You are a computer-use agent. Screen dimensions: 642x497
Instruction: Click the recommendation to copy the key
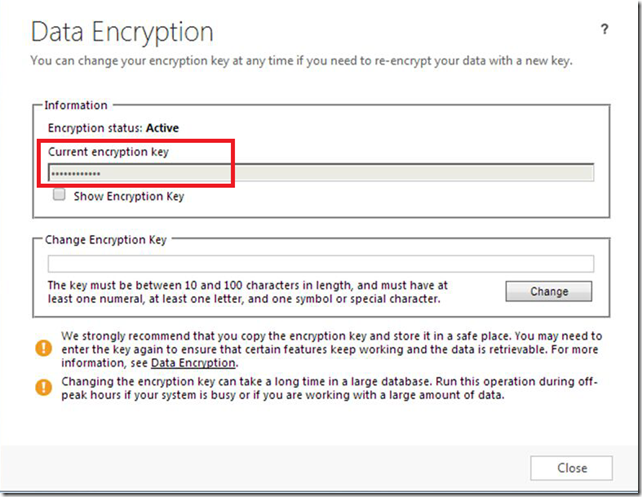click(332, 349)
